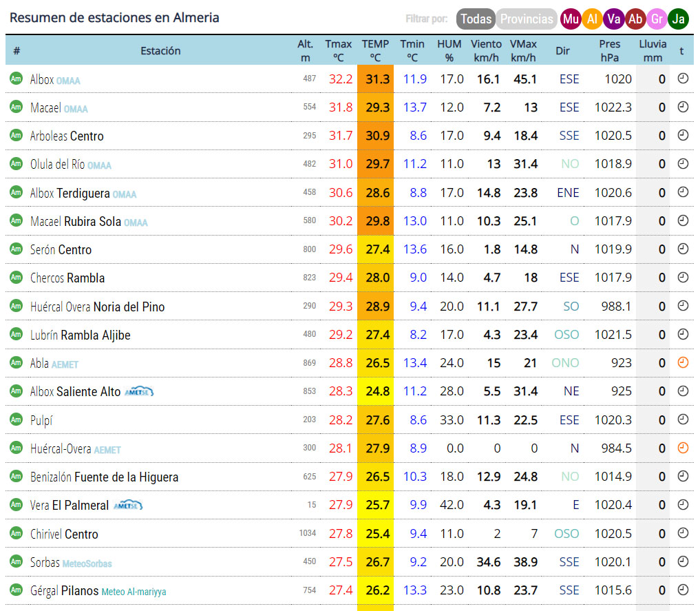Click the green Am icon beside Albox OMAA
The height and width of the screenshot is (611, 700).
(16, 79)
